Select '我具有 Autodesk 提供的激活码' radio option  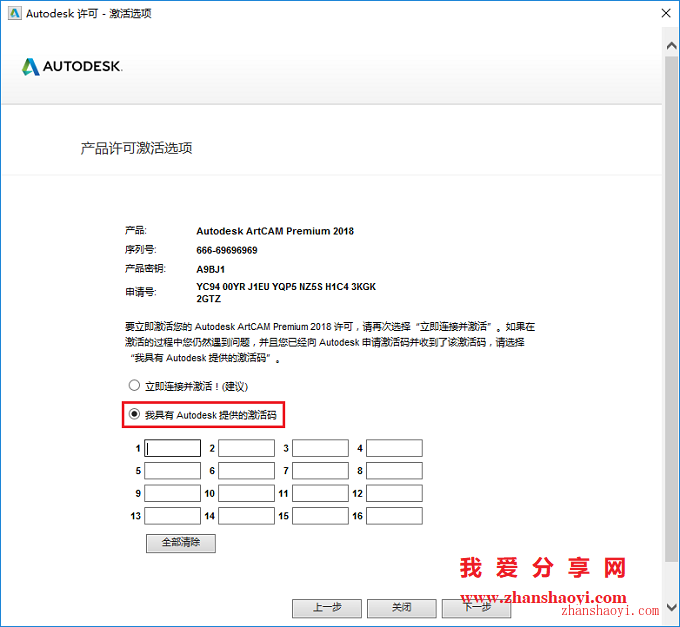(134, 414)
